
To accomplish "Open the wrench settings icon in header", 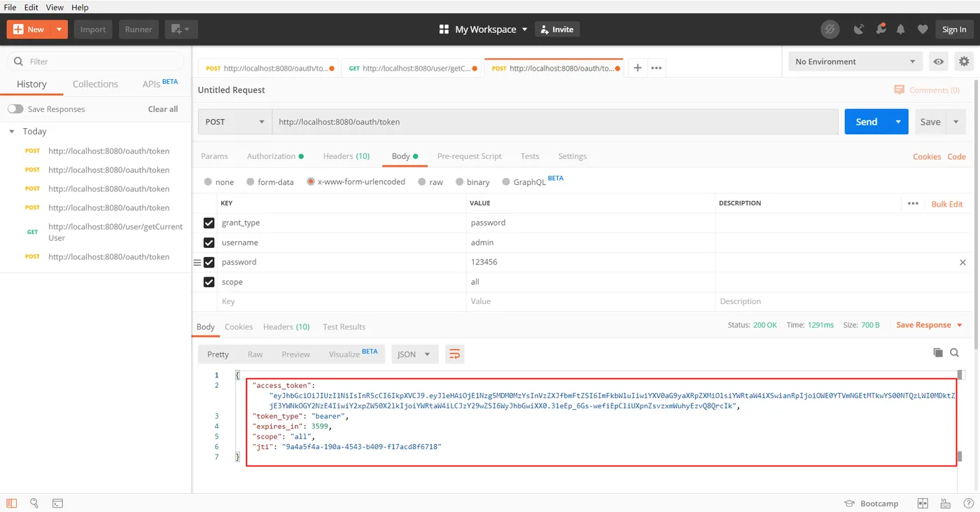I will pyautogui.click(x=881, y=29).
